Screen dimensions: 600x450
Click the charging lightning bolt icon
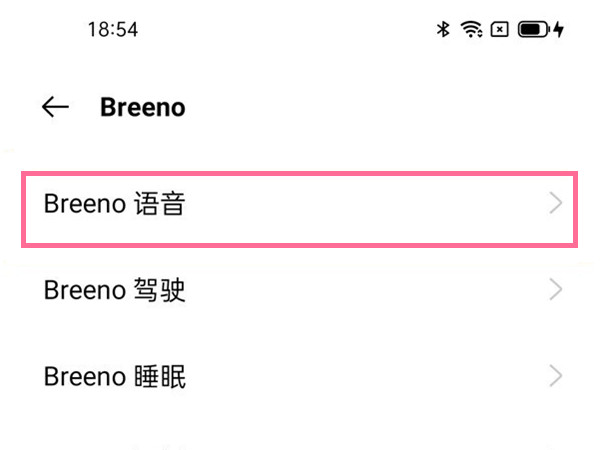tap(558, 30)
